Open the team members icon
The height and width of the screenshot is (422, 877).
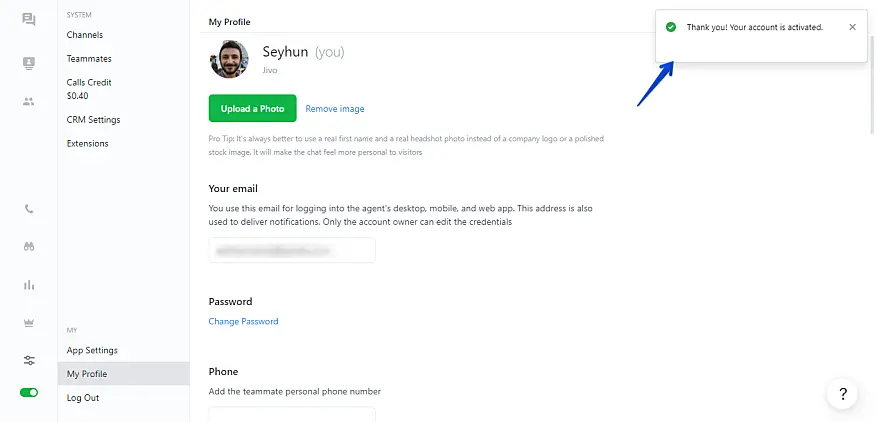(28, 101)
